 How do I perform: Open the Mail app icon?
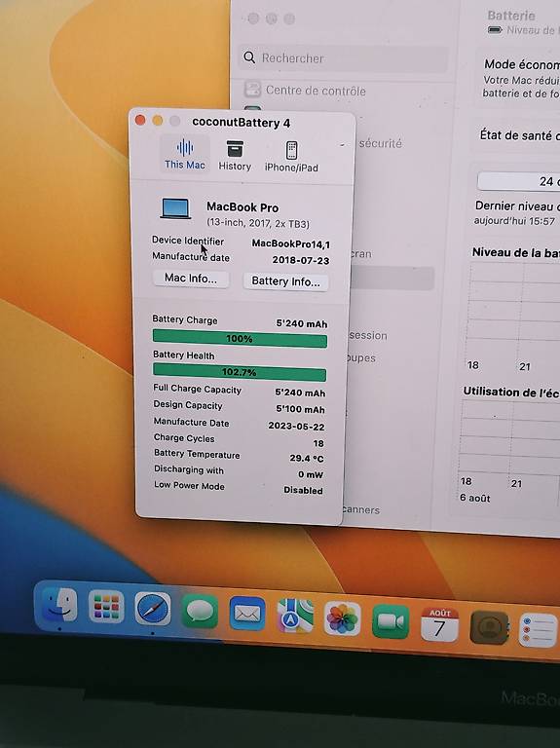pos(247,614)
